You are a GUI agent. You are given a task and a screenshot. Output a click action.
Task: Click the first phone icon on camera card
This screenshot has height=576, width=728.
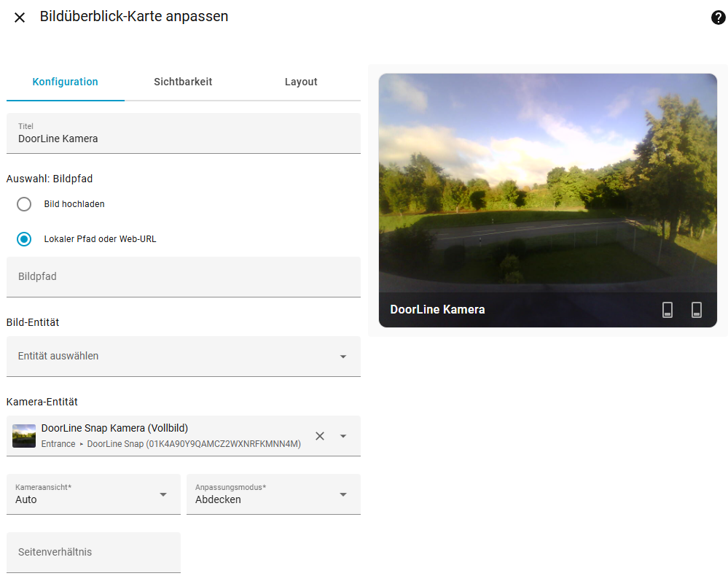point(668,310)
